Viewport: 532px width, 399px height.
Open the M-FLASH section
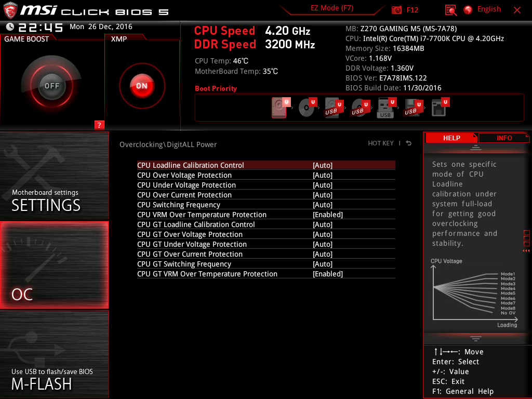pos(54,354)
